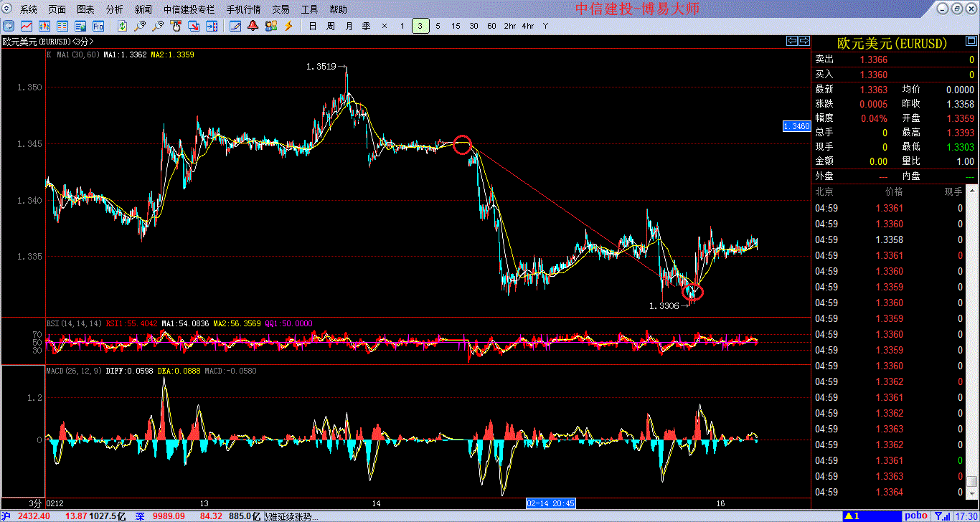Click the F10 company info icon
This screenshot has height=522, width=980.
pyautogui.click(x=98, y=26)
